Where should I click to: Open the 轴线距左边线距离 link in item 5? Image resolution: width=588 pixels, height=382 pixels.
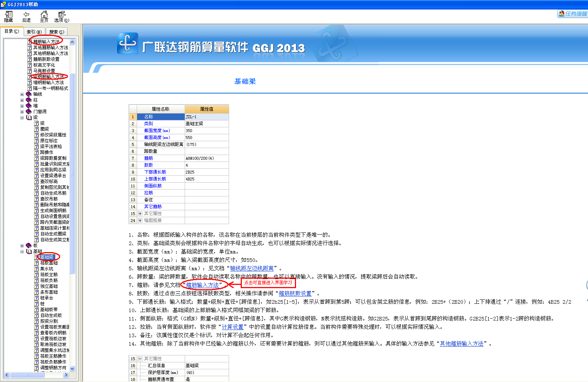[x=252, y=268]
